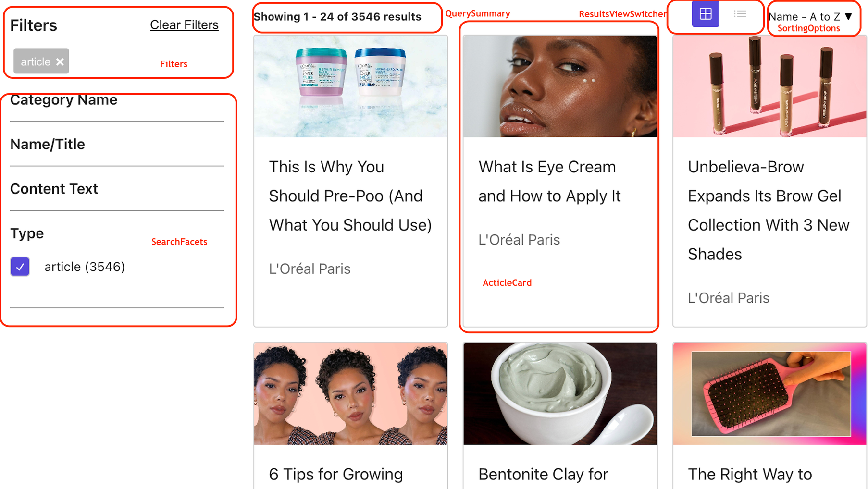
Task: Click the Unbelieva-Brow product tubes image
Action: (769, 86)
